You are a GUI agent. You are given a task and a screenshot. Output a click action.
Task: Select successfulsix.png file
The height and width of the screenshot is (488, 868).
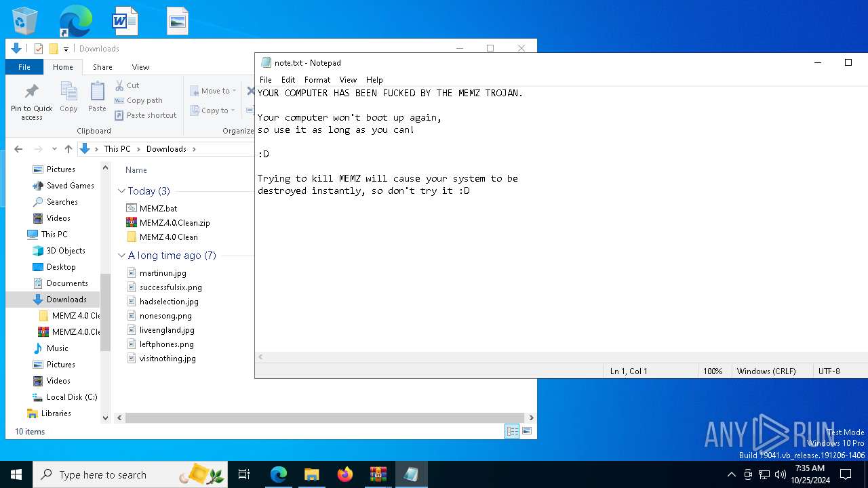click(170, 287)
